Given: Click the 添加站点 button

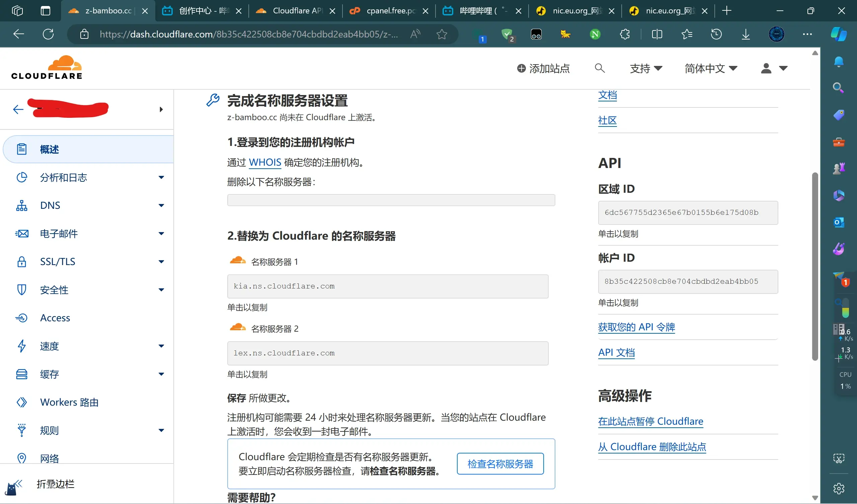Looking at the screenshot, I should pos(543,68).
